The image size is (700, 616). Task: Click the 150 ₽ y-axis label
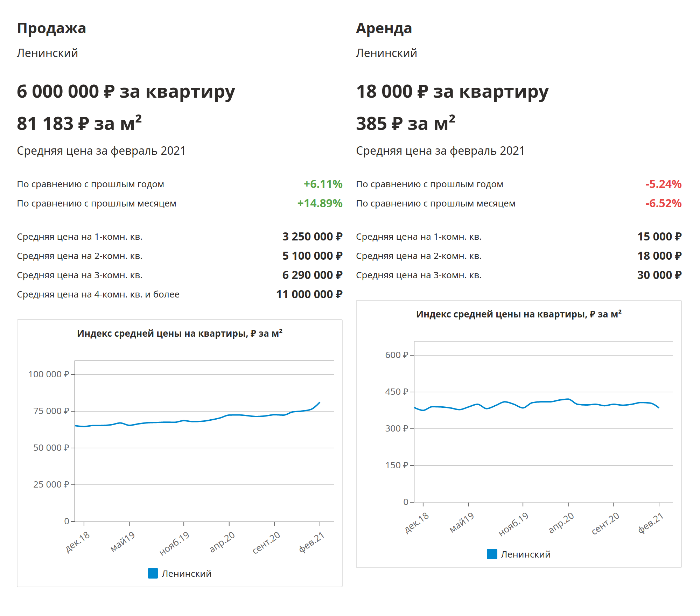397,465
